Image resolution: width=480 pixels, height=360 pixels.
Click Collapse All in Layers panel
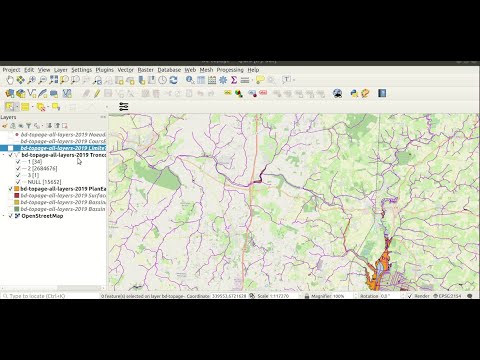(x=57, y=126)
